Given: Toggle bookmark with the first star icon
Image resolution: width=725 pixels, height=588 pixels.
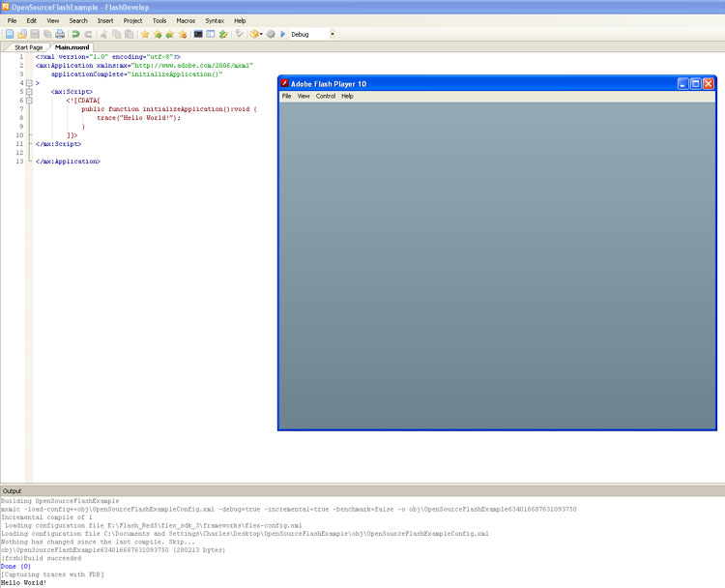Looking at the screenshot, I should pos(145,34).
